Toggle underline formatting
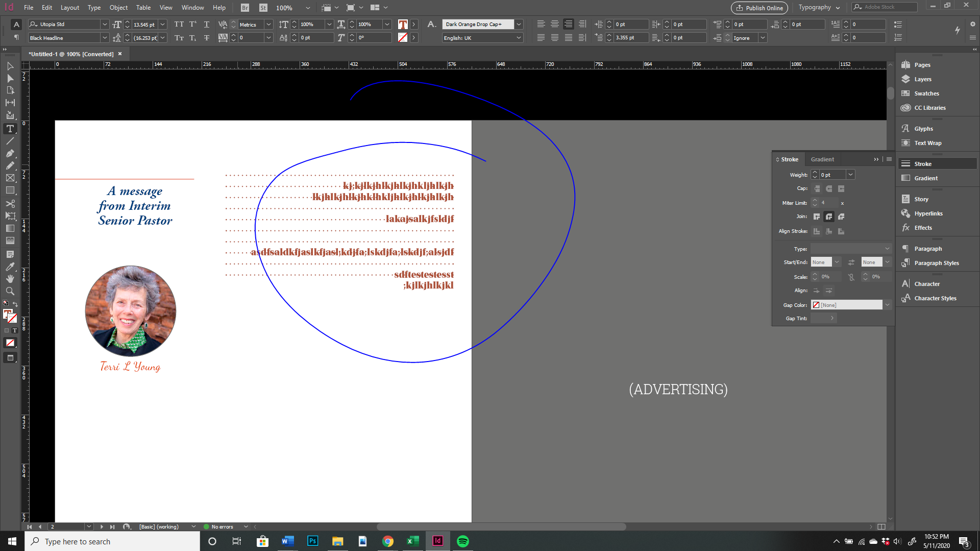Viewport: 980px width, 551px height. 206,24
